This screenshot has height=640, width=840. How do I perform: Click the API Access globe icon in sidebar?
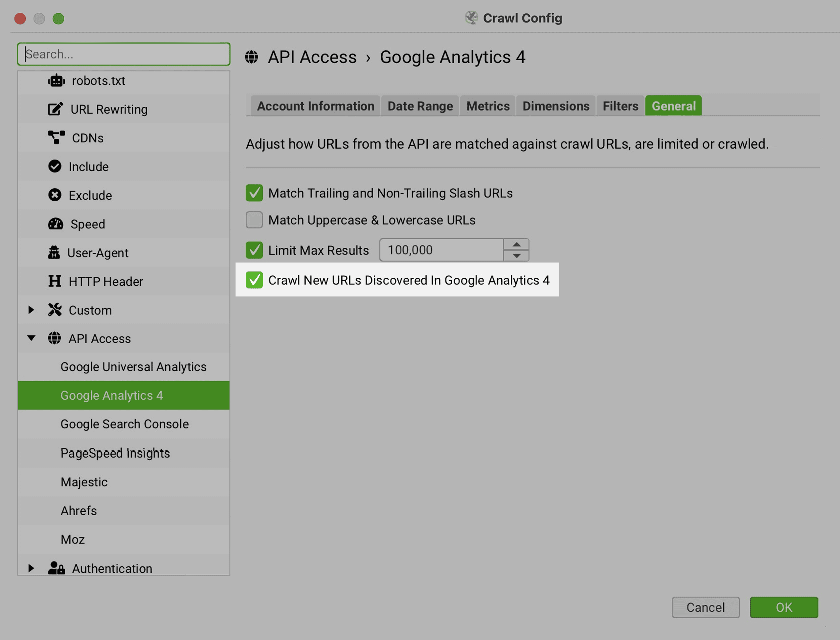click(54, 338)
